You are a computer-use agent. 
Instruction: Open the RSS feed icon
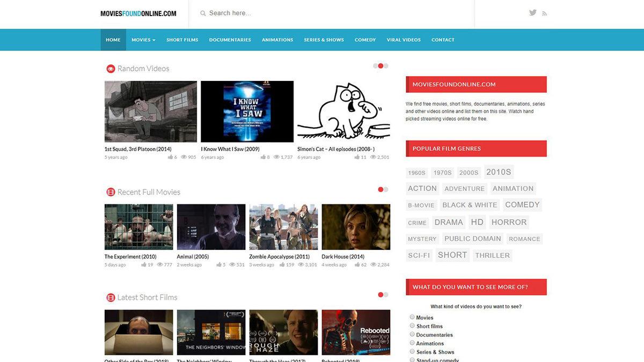click(x=544, y=13)
